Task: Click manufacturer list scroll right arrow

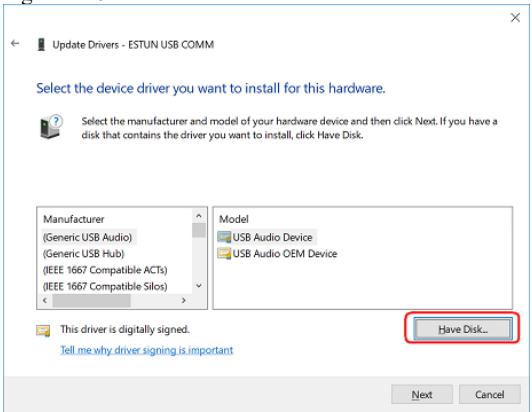Action: (184, 300)
